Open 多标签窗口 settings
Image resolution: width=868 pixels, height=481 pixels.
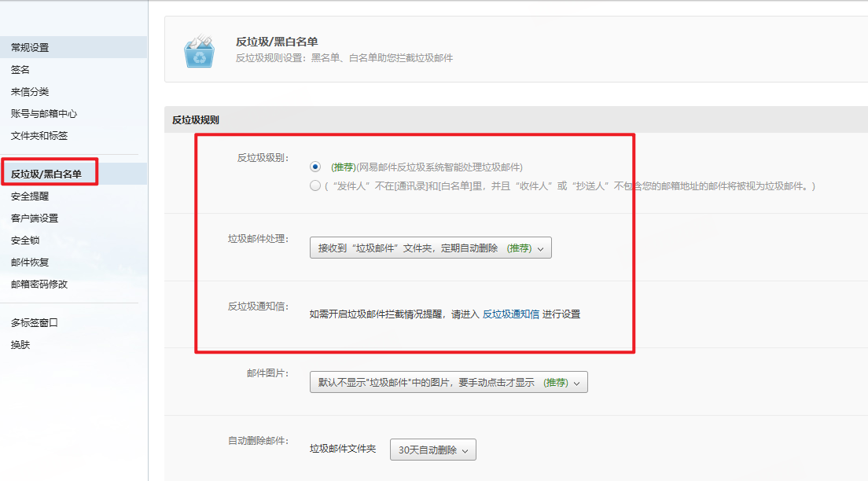pos(35,323)
